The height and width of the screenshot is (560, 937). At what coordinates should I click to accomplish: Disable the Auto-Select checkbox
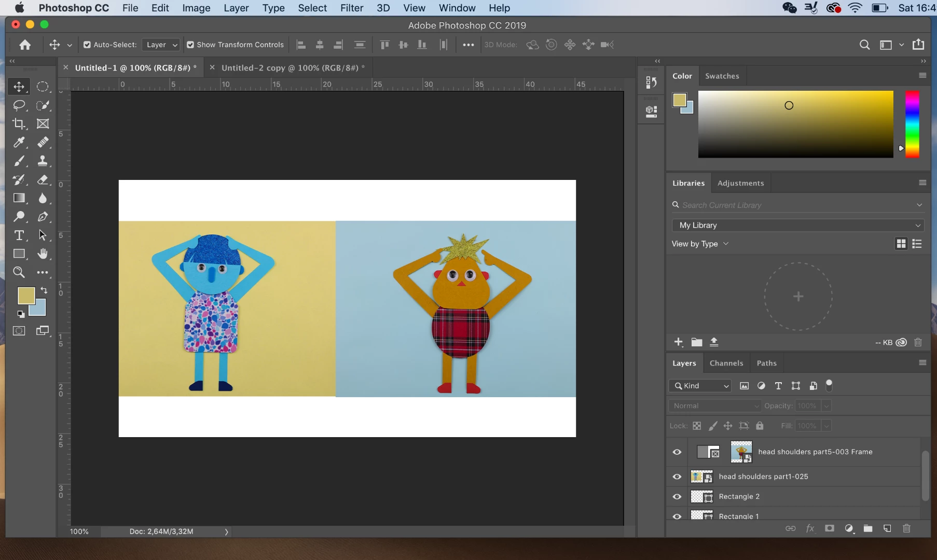click(87, 45)
